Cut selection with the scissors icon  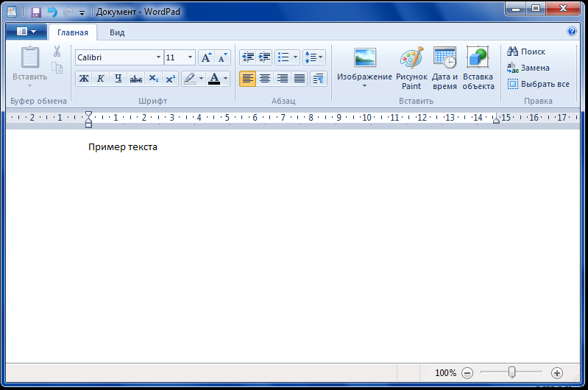pyautogui.click(x=57, y=52)
